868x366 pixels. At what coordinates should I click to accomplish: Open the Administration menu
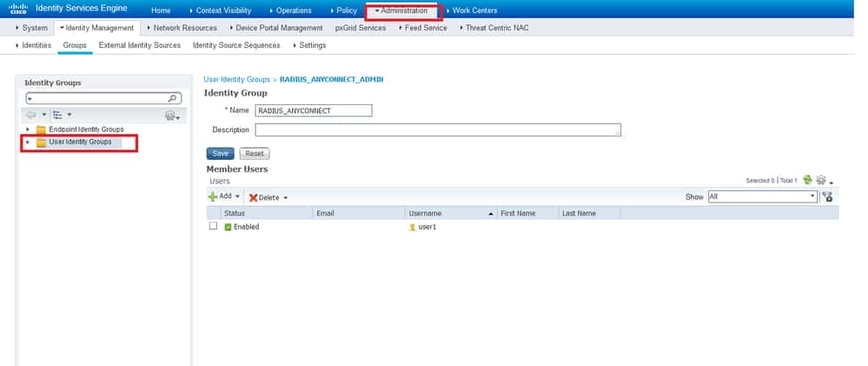[x=401, y=10]
